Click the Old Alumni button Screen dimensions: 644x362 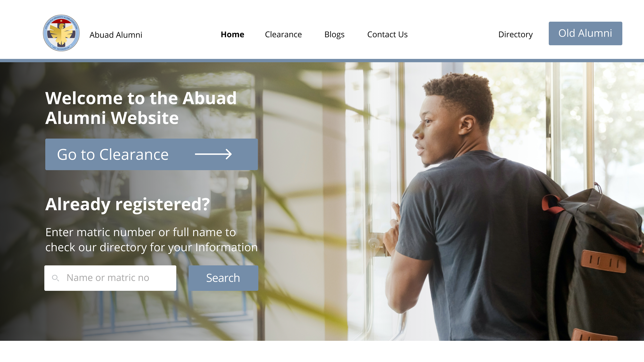pos(585,33)
